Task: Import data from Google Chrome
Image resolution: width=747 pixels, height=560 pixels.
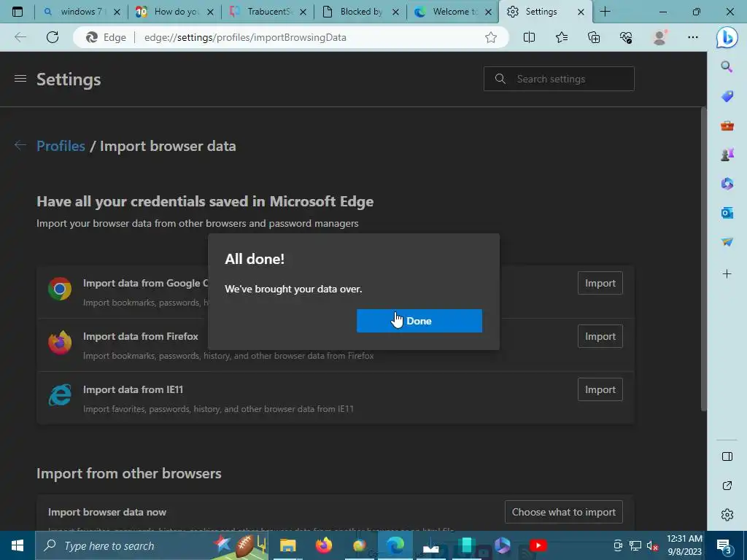Action: (x=600, y=284)
